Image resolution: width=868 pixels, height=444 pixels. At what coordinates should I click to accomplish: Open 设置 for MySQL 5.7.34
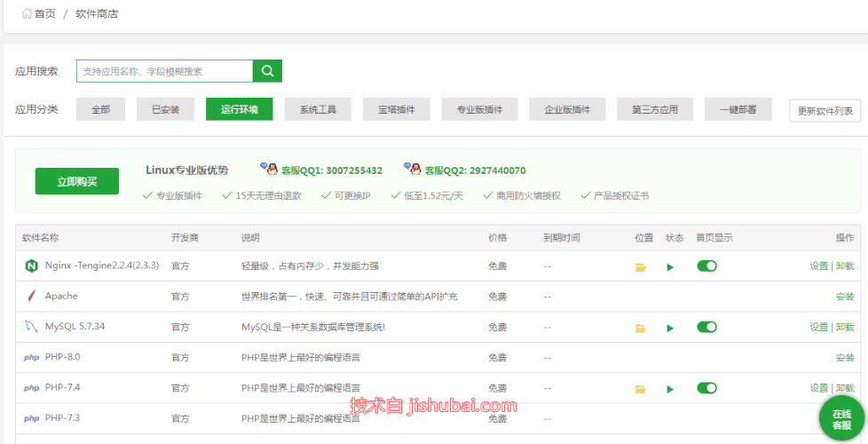click(818, 327)
